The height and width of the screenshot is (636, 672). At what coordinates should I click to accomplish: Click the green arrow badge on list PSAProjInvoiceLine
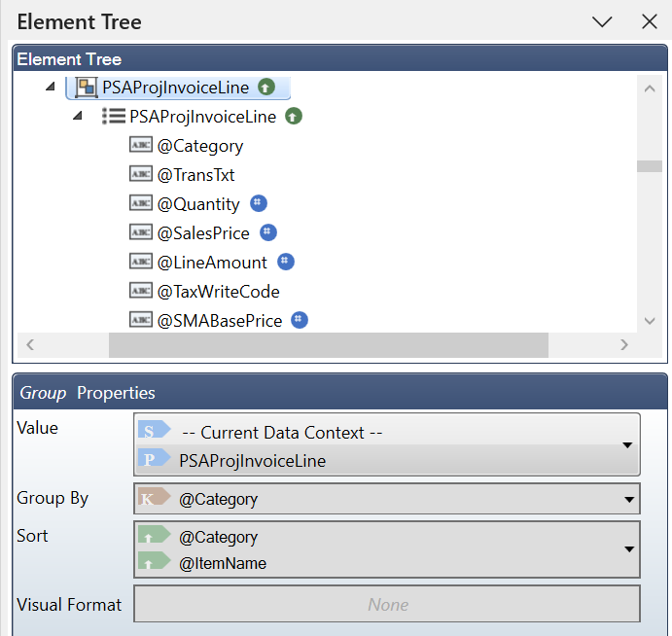pos(294,117)
